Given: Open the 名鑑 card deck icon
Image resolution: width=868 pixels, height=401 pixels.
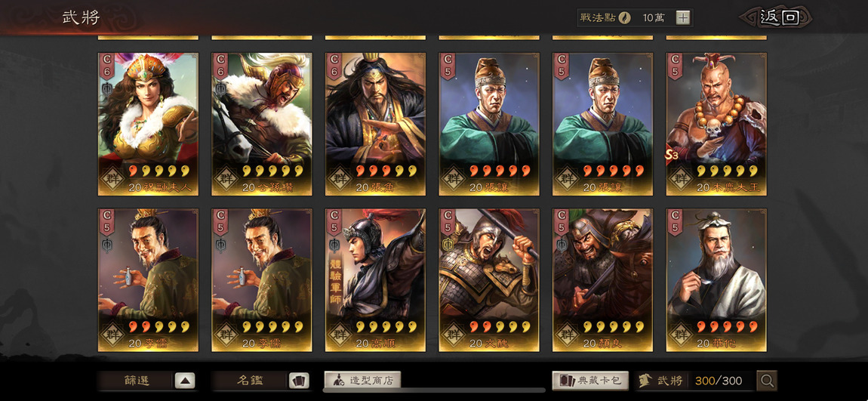Looking at the screenshot, I should 299,381.
